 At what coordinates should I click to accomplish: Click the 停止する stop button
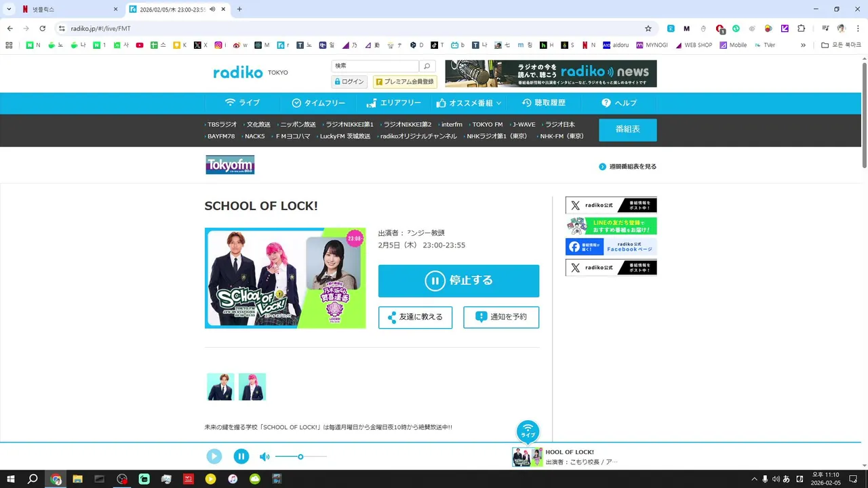[458, 281]
